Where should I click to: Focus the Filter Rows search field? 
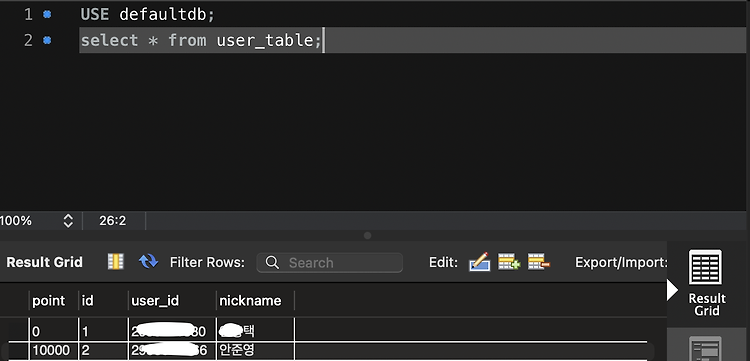click(330, 263)
